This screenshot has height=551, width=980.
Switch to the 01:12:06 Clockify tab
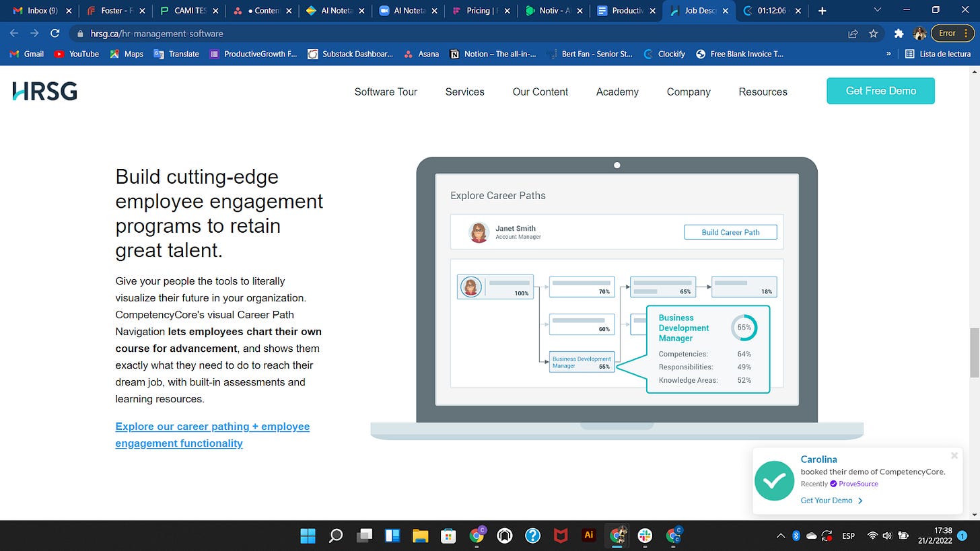pyautogui.click(x=772, y=11)
